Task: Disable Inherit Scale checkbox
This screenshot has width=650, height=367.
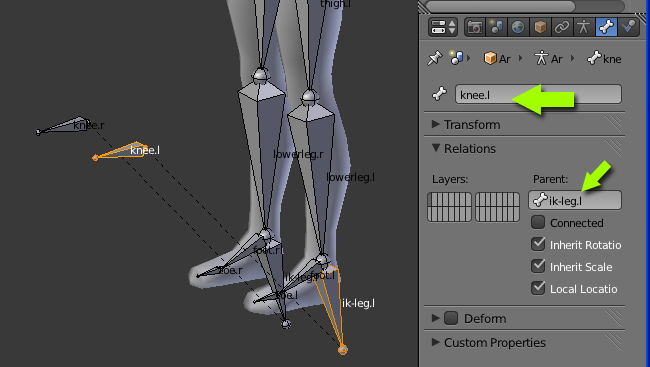Action: [538, 266]
